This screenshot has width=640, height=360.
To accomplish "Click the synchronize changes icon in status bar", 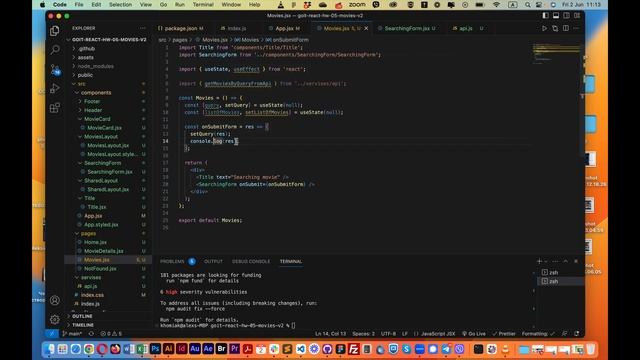I will click(x=91, y=333).
